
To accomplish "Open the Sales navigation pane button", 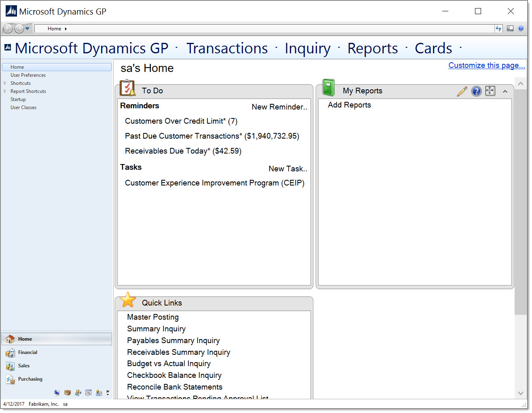I will 57,366.
